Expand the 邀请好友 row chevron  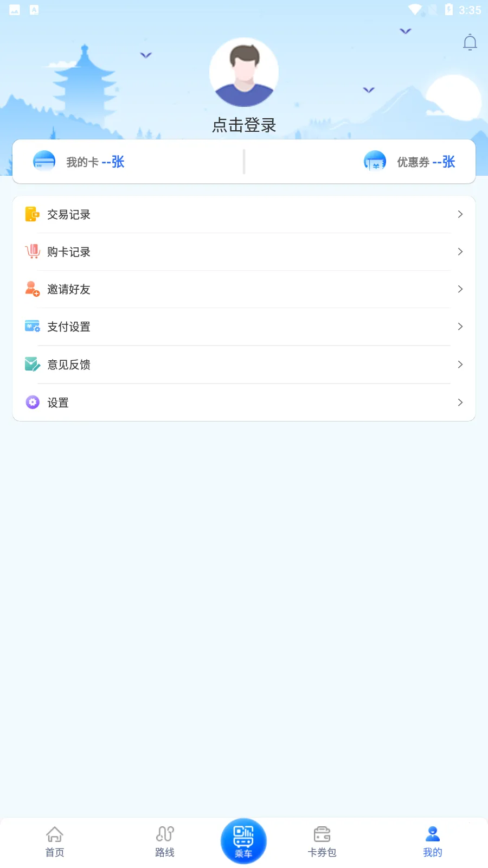tap(460, 289)
